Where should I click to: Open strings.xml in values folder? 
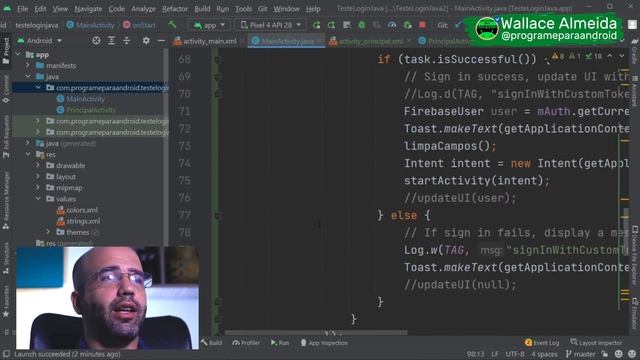coord(78,221)
